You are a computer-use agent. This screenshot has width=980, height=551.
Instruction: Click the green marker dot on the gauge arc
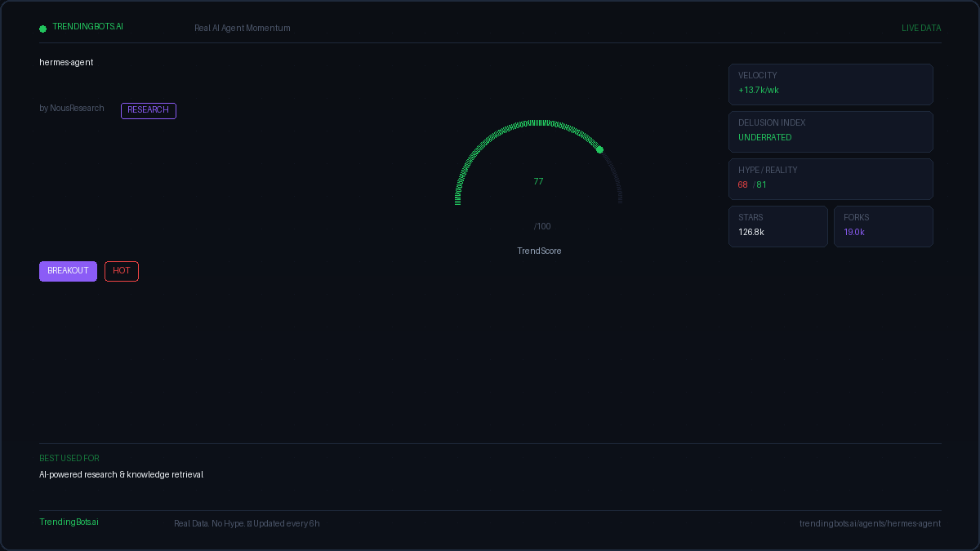click(x=599, y=149)
